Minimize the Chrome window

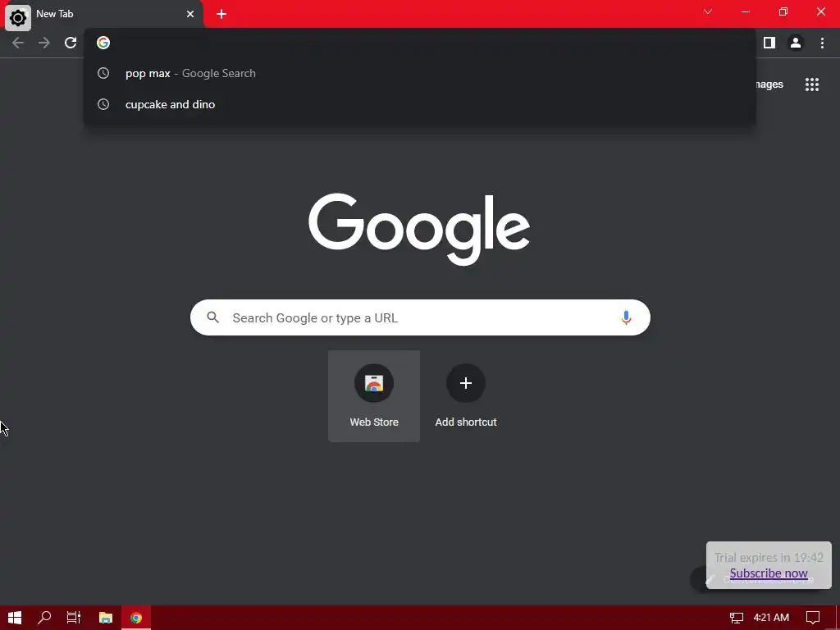pos(746,11)
